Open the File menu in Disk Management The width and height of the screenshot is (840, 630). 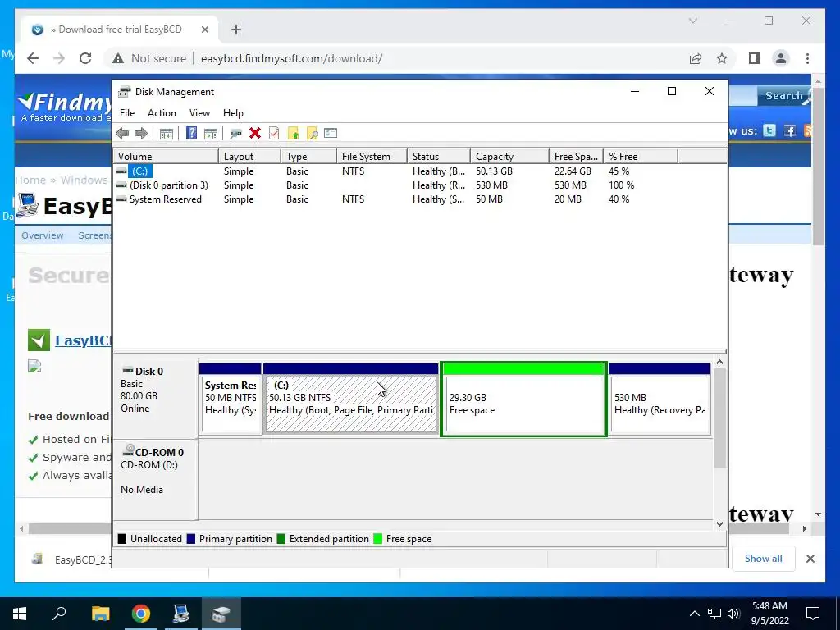(x=127, y=113)
